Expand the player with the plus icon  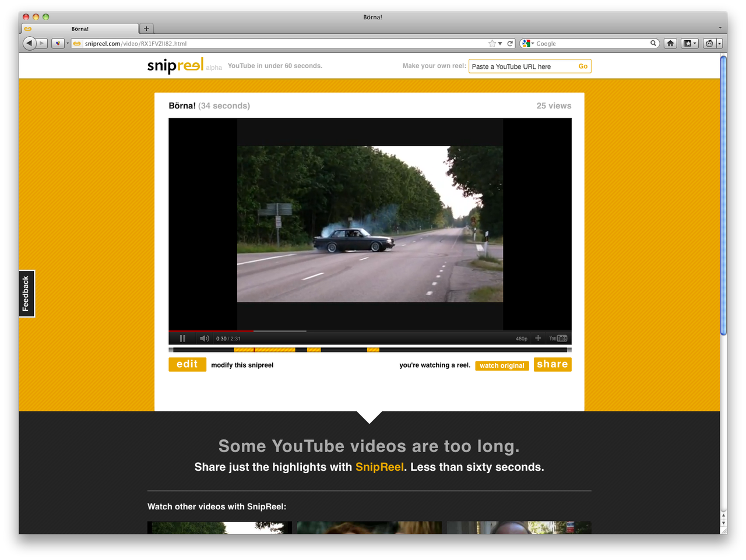pyautogui.click(x=537, y=338)
